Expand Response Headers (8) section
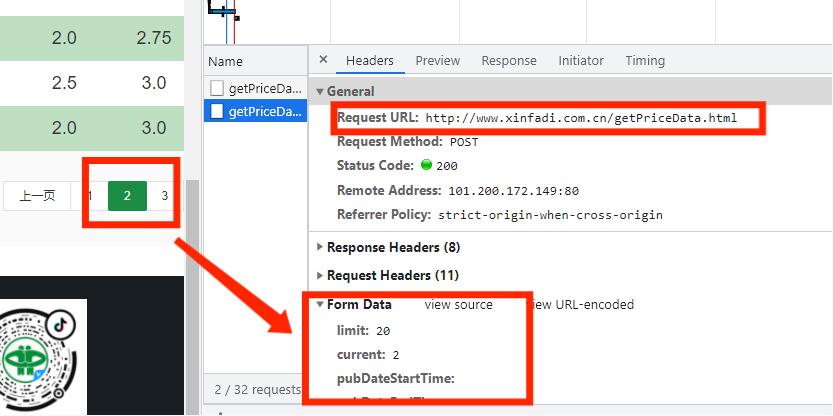 click(388, 247)
